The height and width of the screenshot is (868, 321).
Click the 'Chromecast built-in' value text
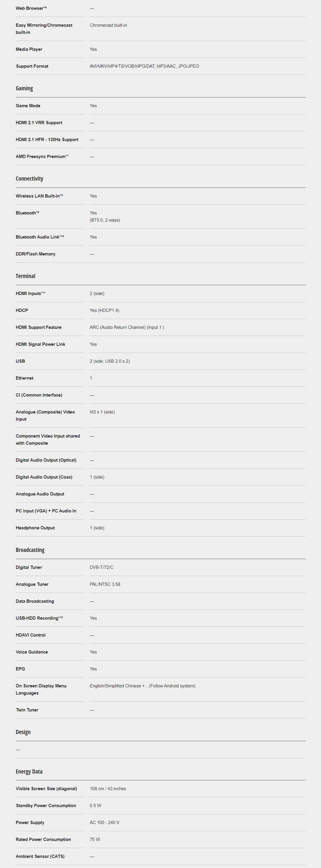tap(108, 25)
